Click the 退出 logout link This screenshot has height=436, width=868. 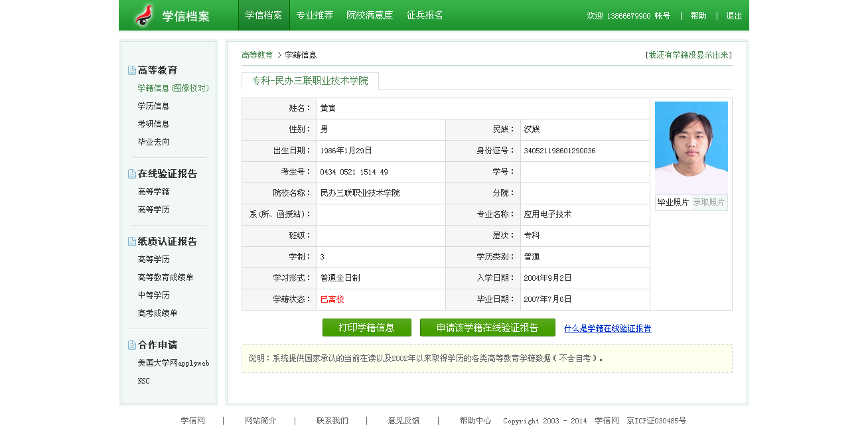pos(734,16)
